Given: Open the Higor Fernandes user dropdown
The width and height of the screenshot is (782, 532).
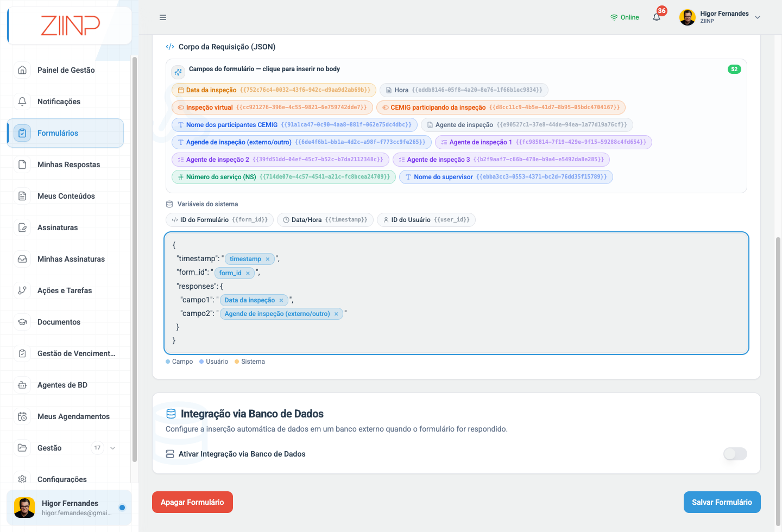Looking at the screenshot, I should [720, 17].
